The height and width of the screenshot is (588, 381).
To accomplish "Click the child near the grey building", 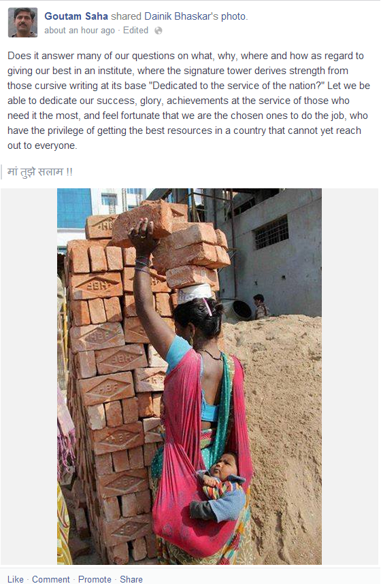I will pos(261,307).
